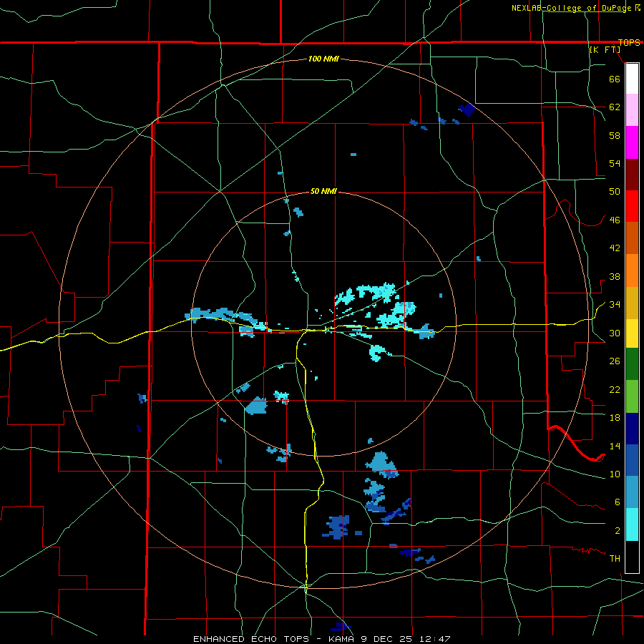The image size is (644, 644).
Task: Click the medium blue legend swatch
Action: [632, 460]
